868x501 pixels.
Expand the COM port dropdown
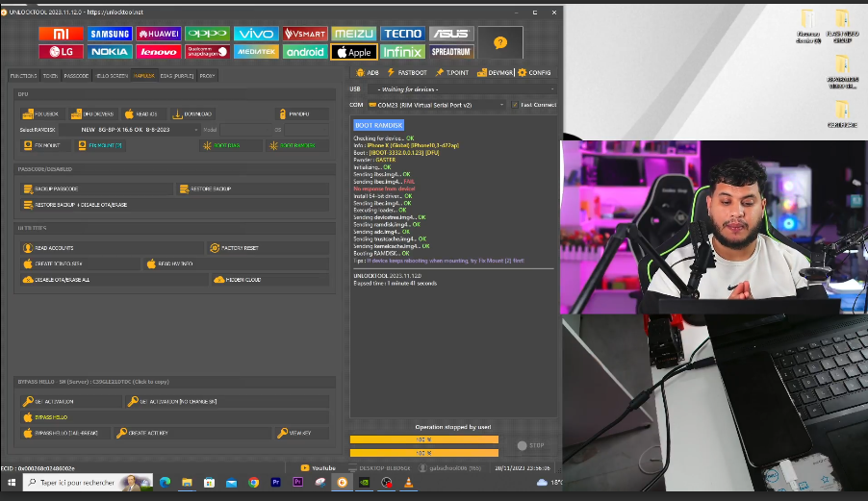[x=436, y=105]
